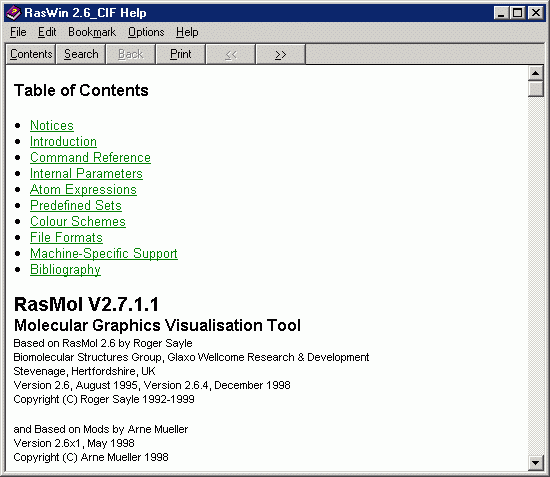Image resolution: width=550 pixels, height=477 pixels.
Task: Follow the Machine-Specific Support link
Action: point(104,254)
